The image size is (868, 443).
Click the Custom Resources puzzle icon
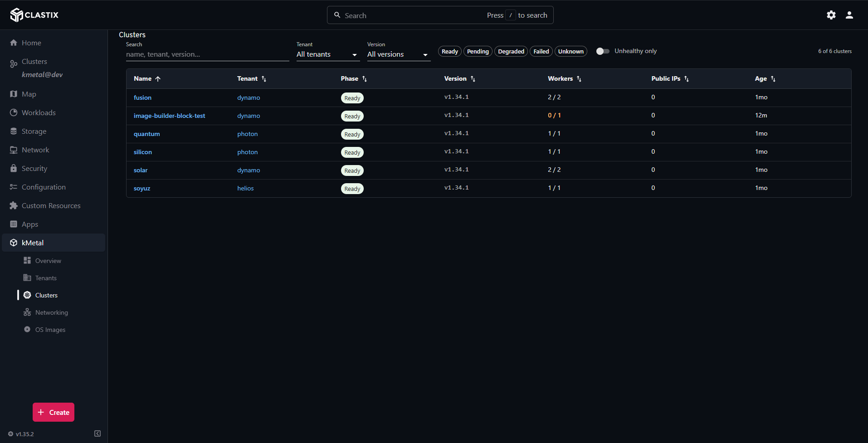pyautogui.click(x=14, y=205)
